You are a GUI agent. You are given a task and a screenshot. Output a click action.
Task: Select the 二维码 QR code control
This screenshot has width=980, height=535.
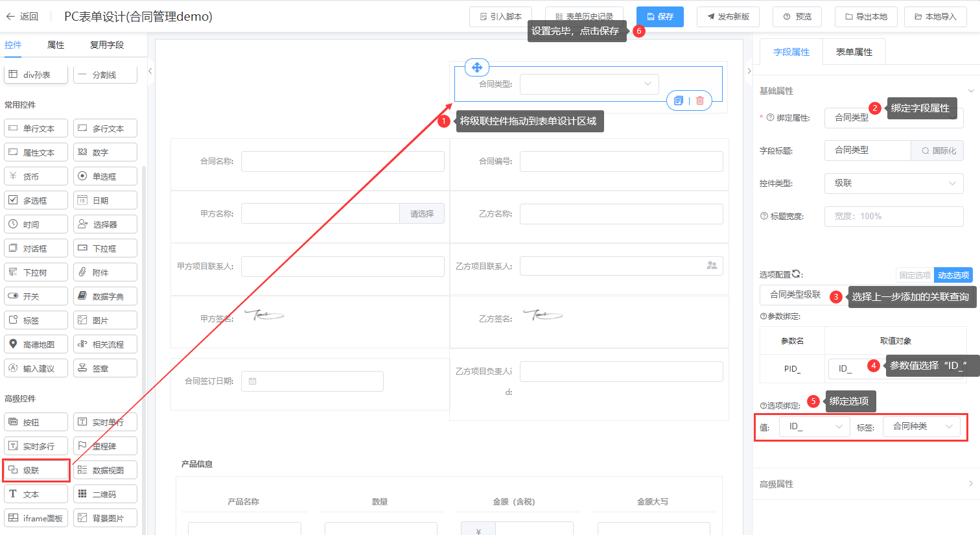[105, 494]
